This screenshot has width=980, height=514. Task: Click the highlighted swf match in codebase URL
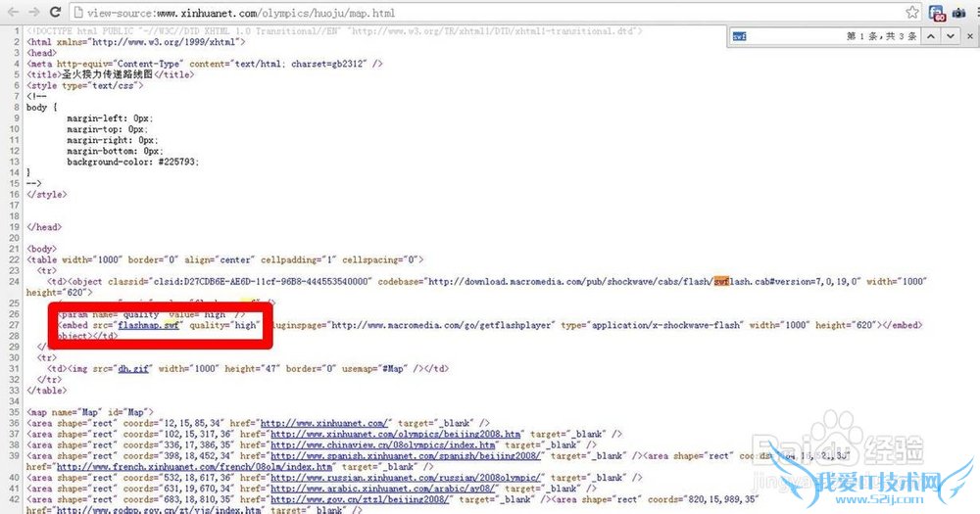(721, 282)
